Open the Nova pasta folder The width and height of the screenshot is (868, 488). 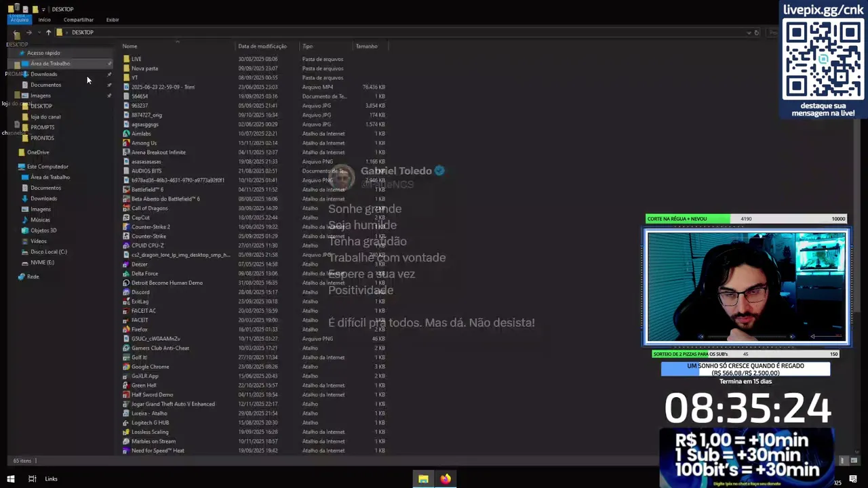[x=144, y=68]
